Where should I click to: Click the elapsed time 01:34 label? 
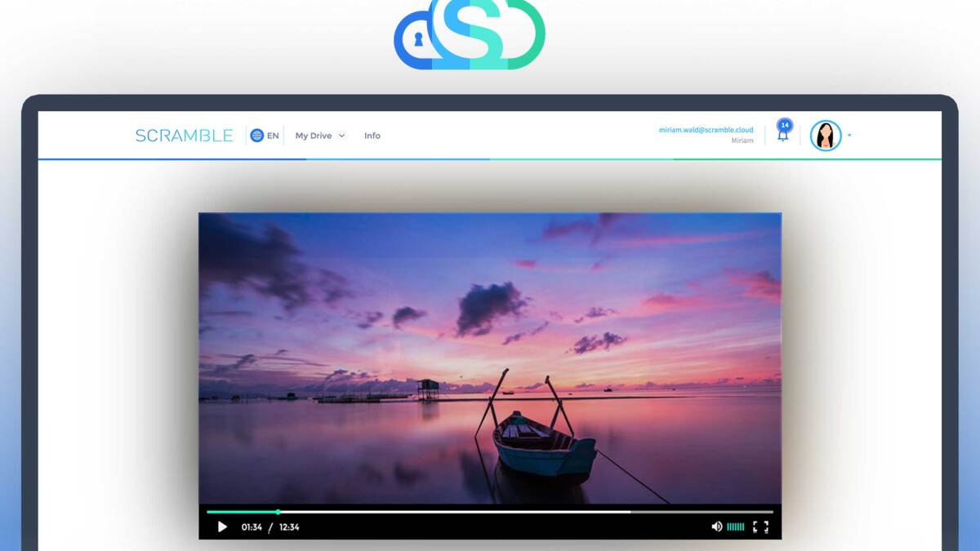pos(252,527)
